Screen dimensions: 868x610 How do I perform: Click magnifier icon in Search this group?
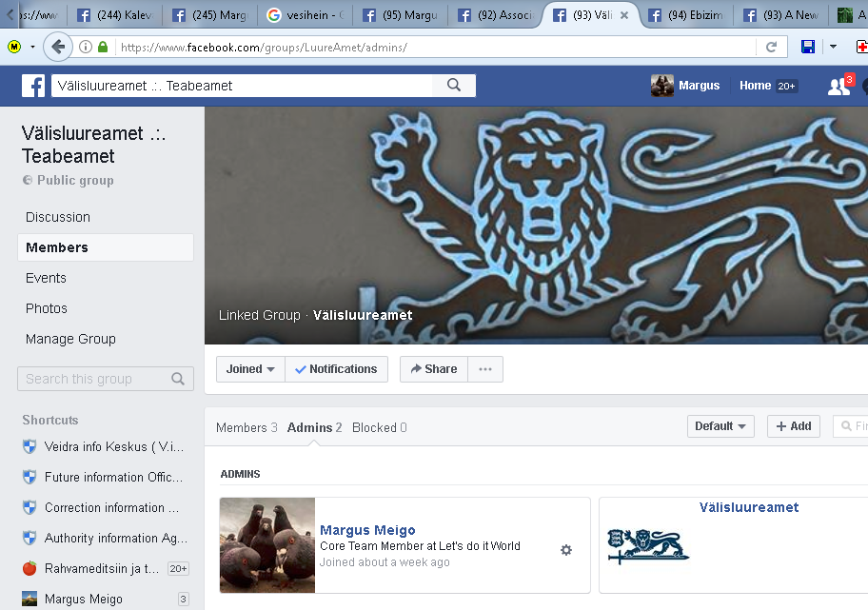tap(178, 379)
